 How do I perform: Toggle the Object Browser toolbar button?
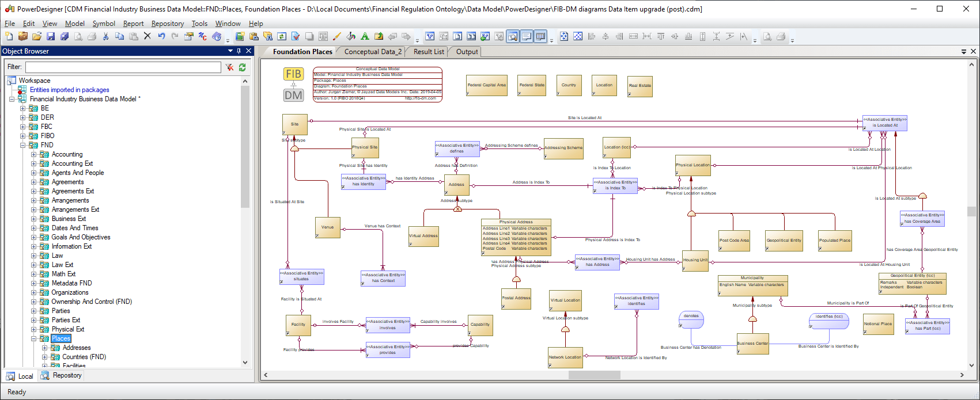pos(512,36)
